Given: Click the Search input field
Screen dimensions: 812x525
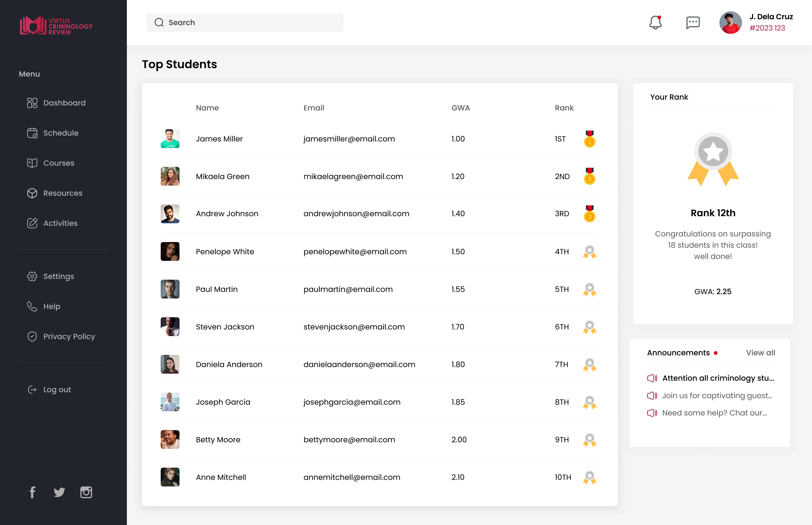Looking at the screenshot, I should [245, 23].
